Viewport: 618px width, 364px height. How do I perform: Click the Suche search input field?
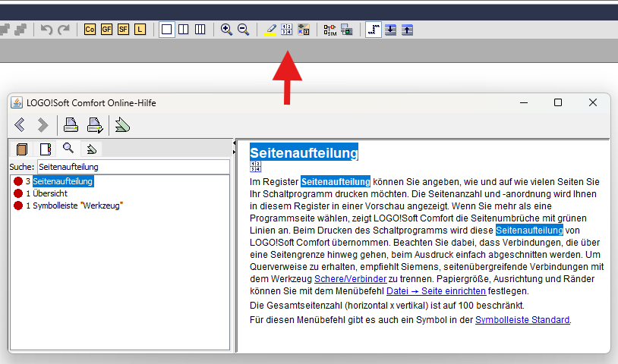(x=133, y=167)
